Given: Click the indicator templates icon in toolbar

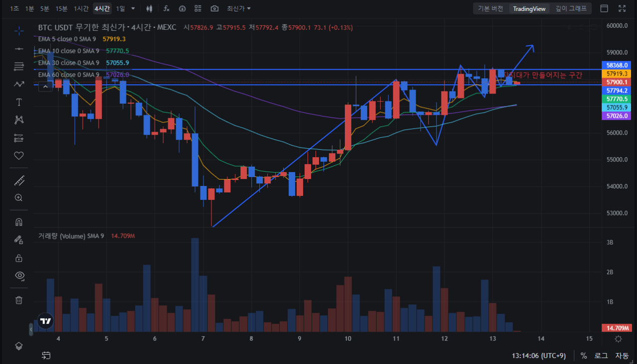Looking at the screenshot, I should click(x=182, y=8).
